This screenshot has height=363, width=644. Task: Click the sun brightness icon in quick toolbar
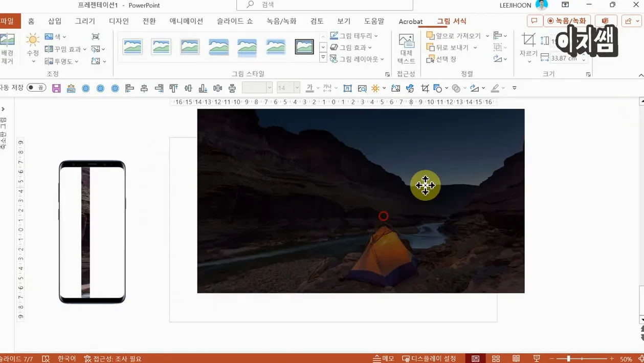pyautogui.click(x=376, y=88)
